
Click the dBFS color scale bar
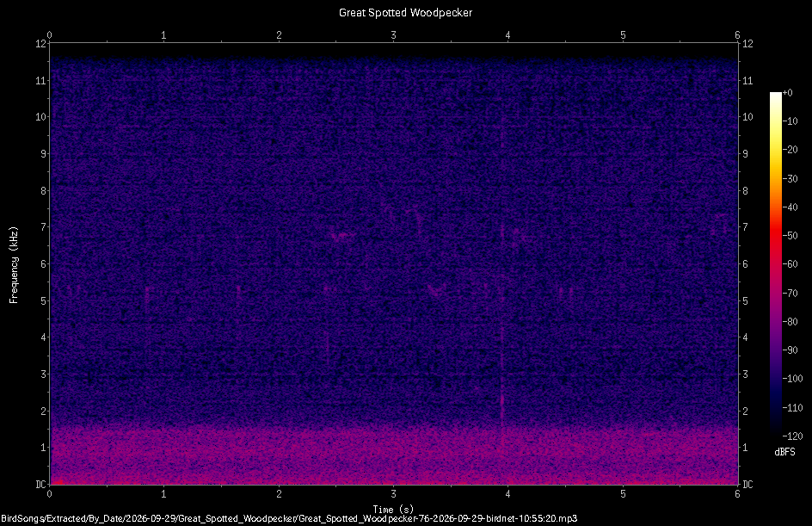point(775,263)
